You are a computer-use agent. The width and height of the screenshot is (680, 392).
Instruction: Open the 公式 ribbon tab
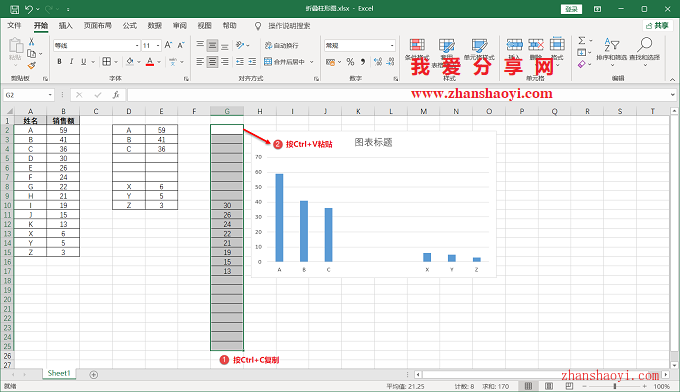click(129, 26)
